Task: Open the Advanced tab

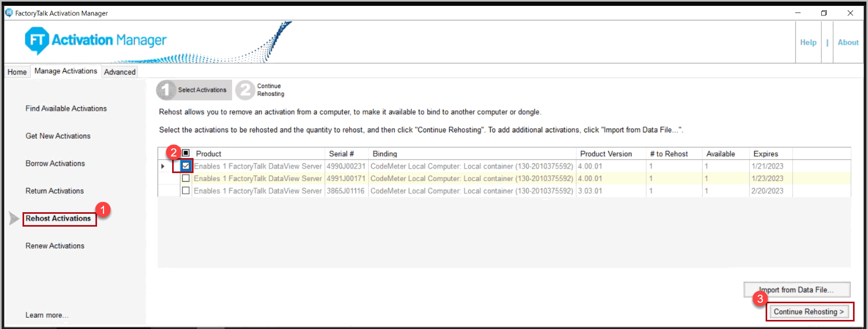Action: (120, 72)
